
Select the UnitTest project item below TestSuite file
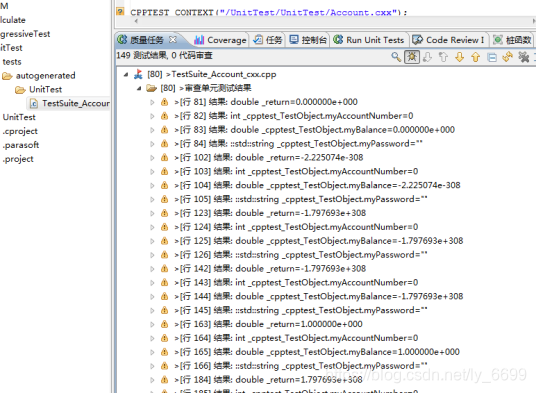coord(19,117)
